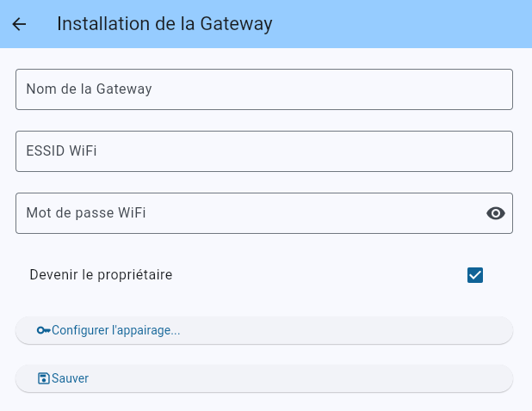The width and height of the screenshot is (532, 411).
Task: Open Configurer l'appairage settings
Action: coord(263,330)
